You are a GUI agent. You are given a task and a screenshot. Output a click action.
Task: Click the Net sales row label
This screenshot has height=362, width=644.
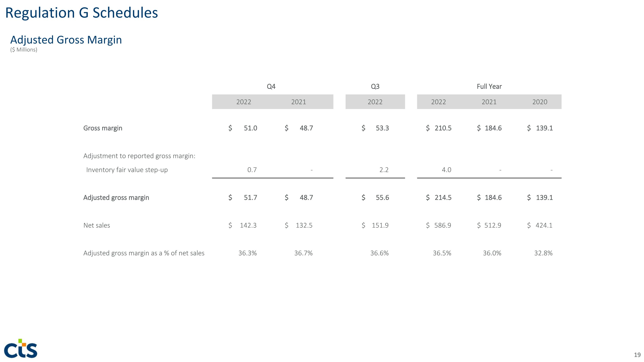(x=97, y=225)
